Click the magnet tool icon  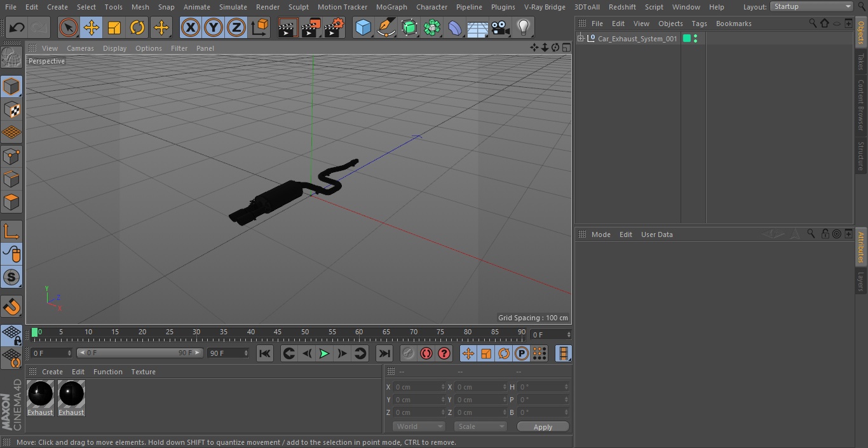pyautogui.click(x=11, y=307)
